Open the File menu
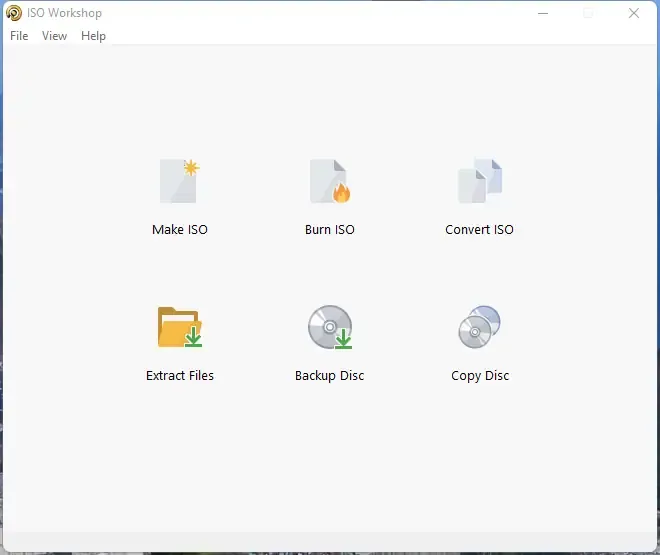Viewport: 660px width, 555px height. [19, 36]
